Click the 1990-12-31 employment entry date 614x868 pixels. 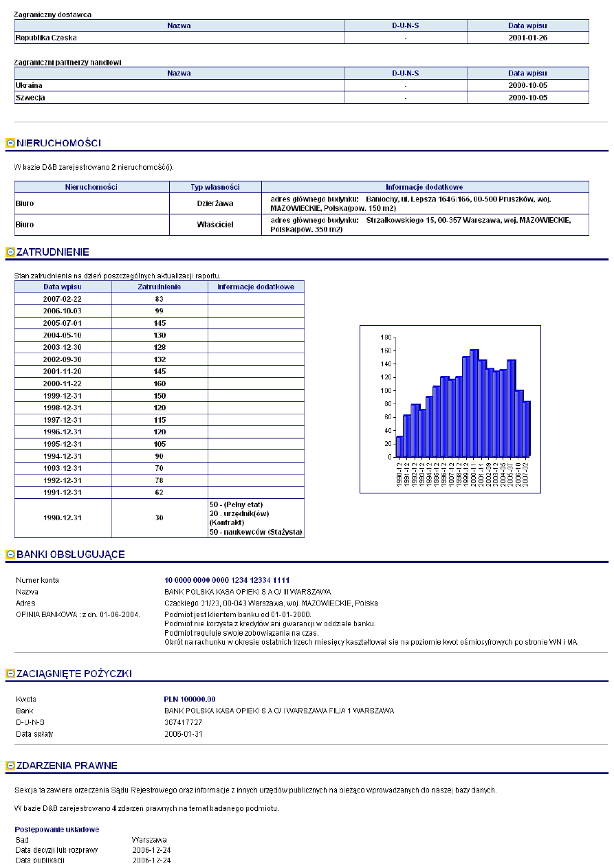point(63,518)
